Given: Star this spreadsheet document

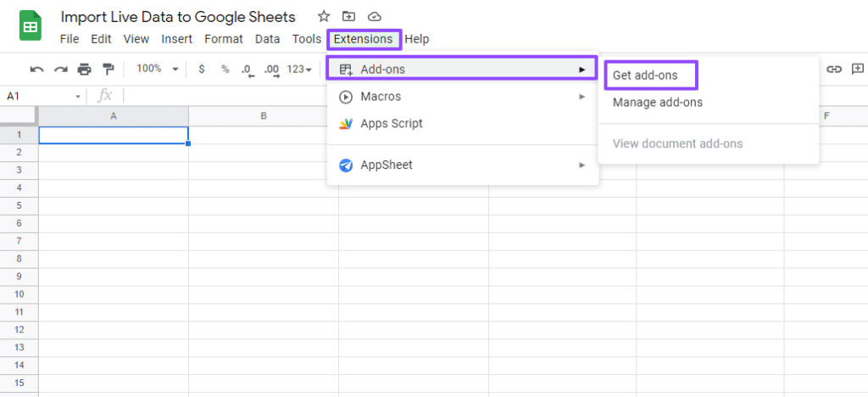Looking at the screenshot, I should 323,17.
